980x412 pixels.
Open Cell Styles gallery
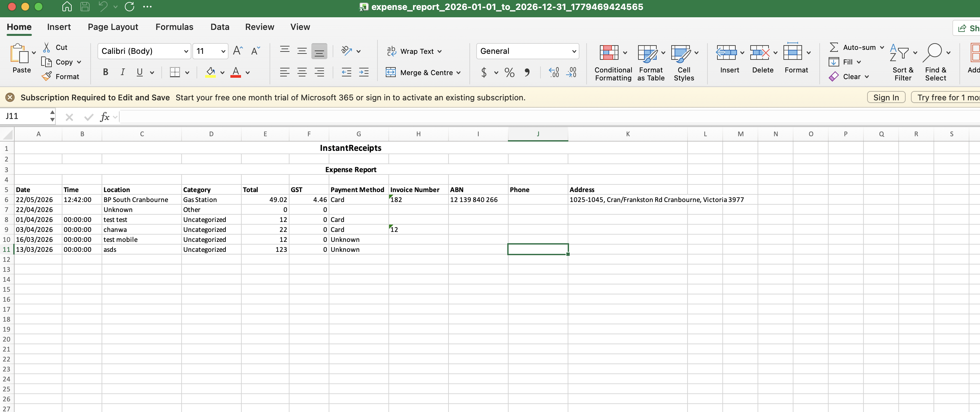click(x=684, y=63)
